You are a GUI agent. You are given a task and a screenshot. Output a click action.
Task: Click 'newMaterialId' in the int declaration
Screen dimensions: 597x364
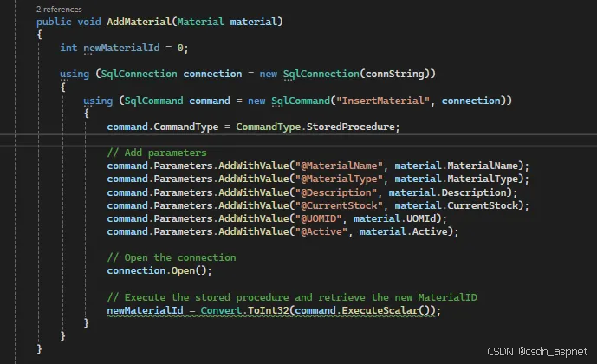click(121, 48)
